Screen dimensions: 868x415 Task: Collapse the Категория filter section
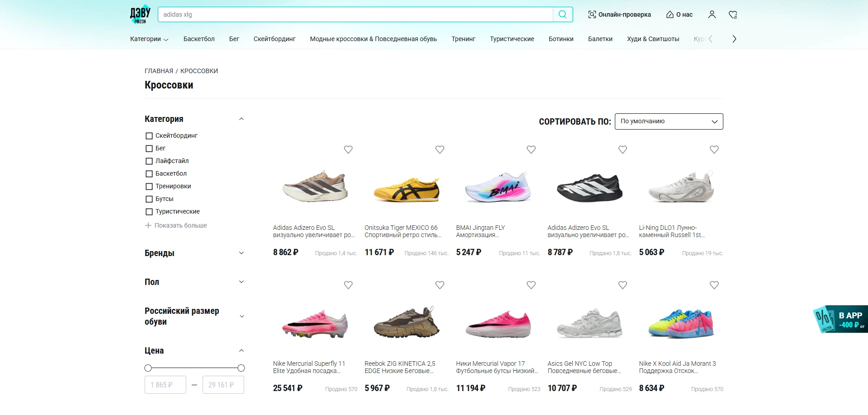(241, 119)
